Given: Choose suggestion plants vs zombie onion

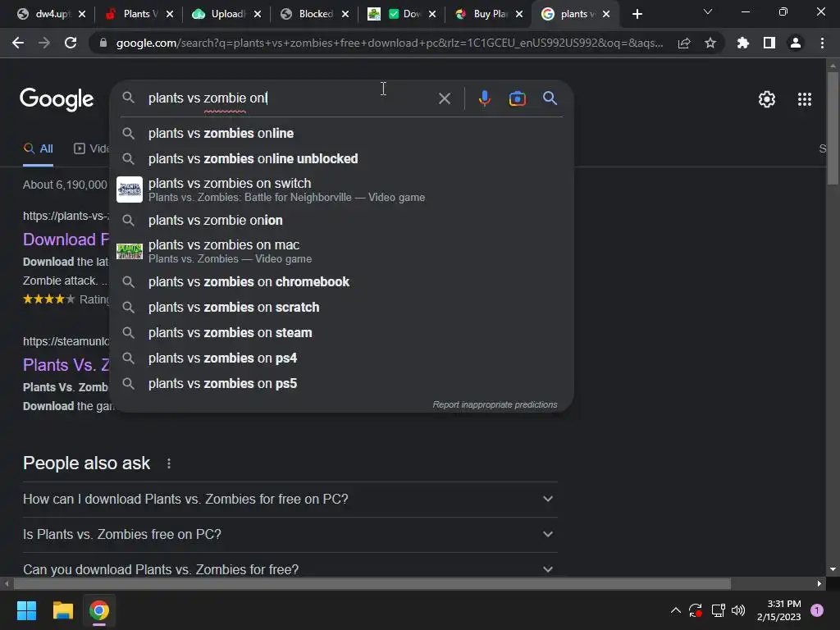Looking at the screenshot, I should [341, 220].
